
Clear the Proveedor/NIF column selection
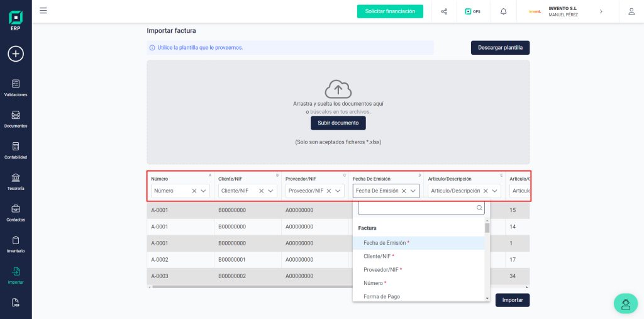coord(328,191)
